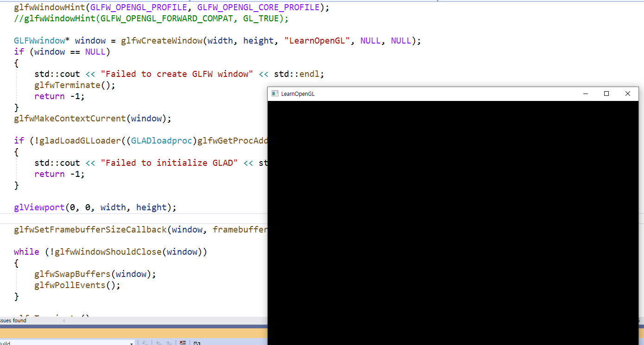Image resolution: width=644 pixels, height=345 pixels.
Task: Click the find message in code icon
Action: [145, 343]
